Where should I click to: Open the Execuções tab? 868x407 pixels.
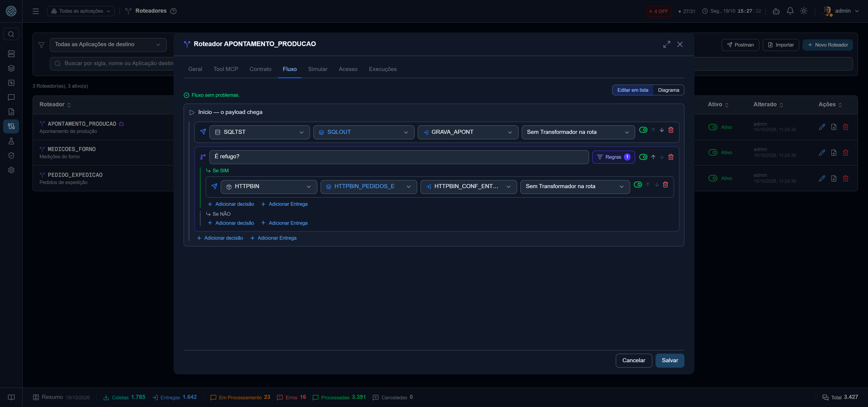(x=382, y=69)
